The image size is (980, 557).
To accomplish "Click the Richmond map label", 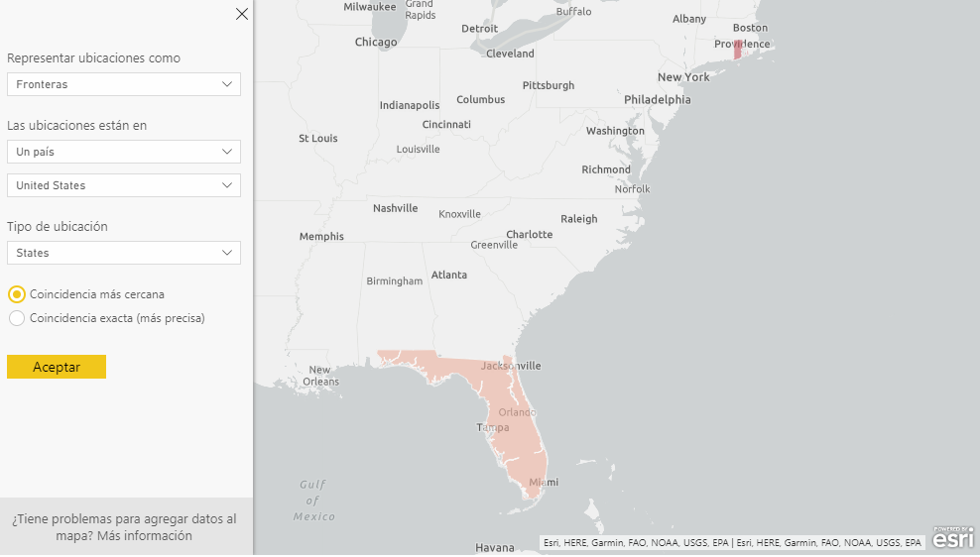I will pyautogui.click(x=606, y=169).
